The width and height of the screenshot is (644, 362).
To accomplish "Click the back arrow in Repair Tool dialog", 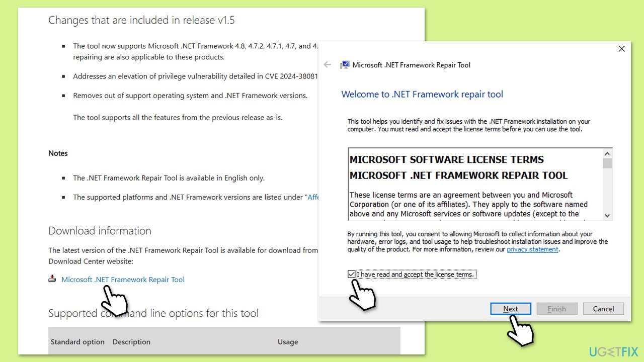I will click(x=328, y=65).
